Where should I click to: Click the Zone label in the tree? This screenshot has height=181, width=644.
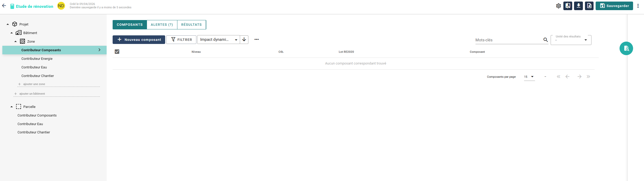point(31,41)
